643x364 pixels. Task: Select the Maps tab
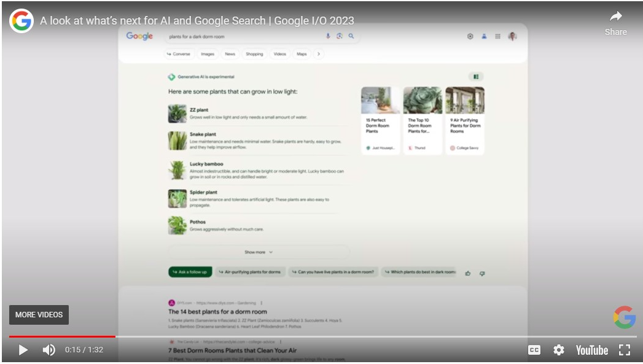(302, 54)
